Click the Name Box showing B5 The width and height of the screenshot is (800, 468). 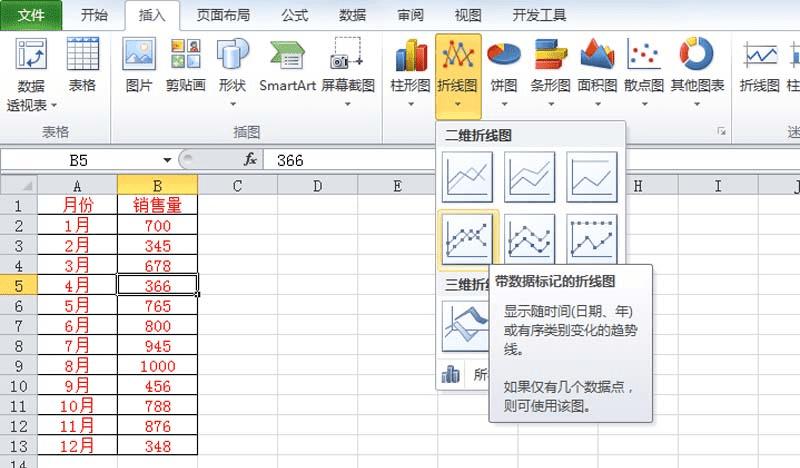(x=81, y=160)
